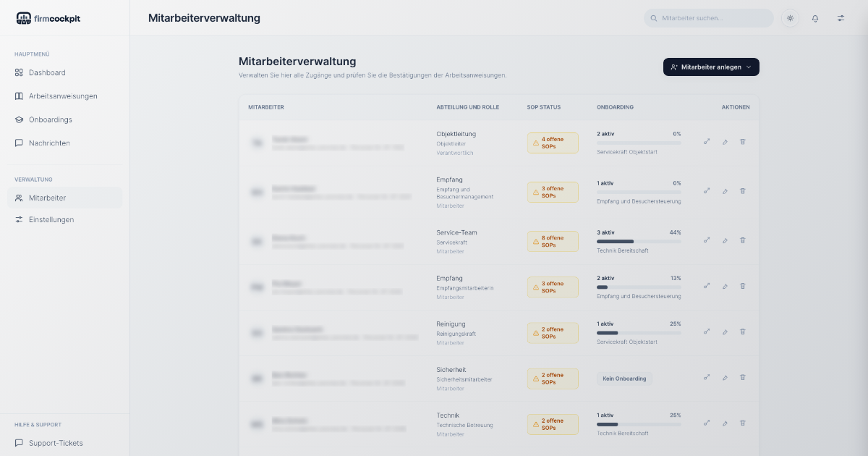Click the pencil icon in Technik row

[725, 423]
